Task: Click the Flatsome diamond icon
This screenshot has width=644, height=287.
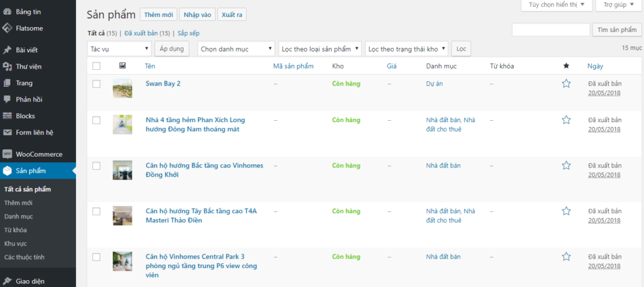Action: 7,28
